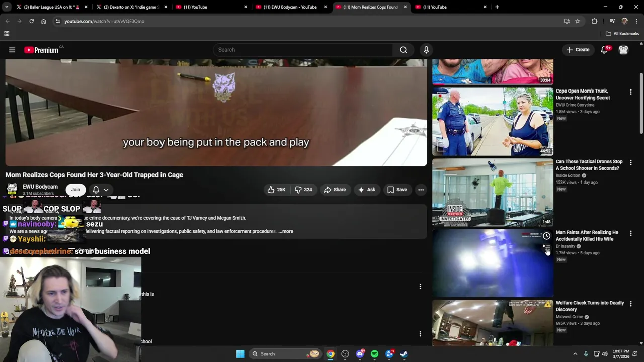
Task: Open the tab search dropdown arrow
Action: 7,7
